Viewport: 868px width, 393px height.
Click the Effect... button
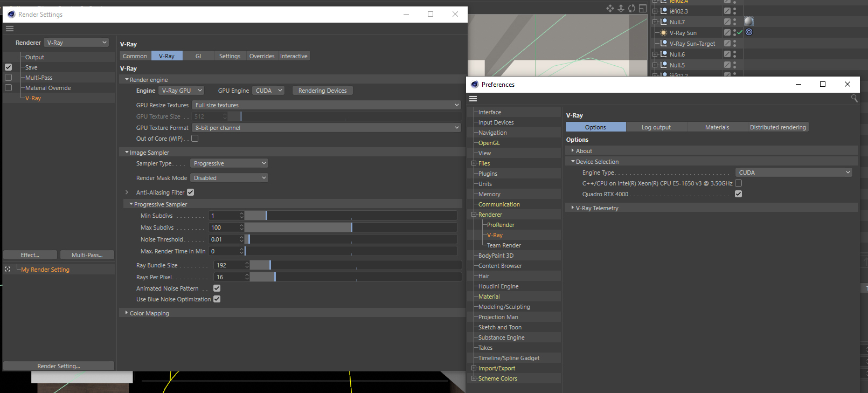(x=30, y=255)
